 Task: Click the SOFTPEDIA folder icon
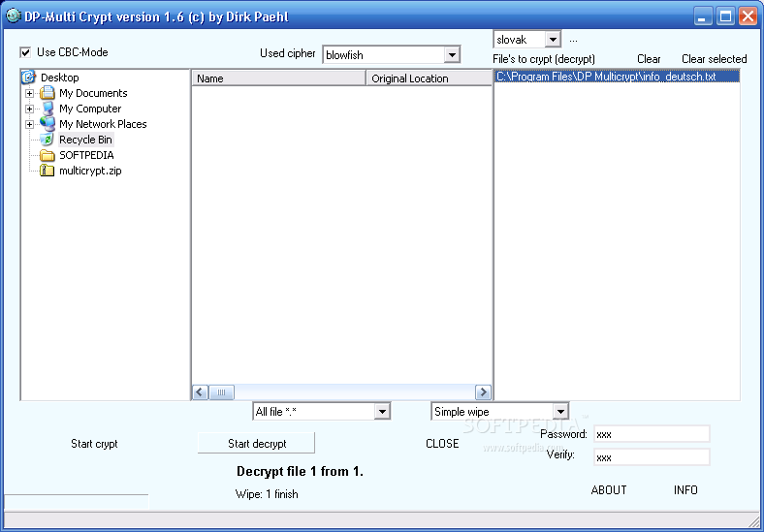[x=48, y=155]
